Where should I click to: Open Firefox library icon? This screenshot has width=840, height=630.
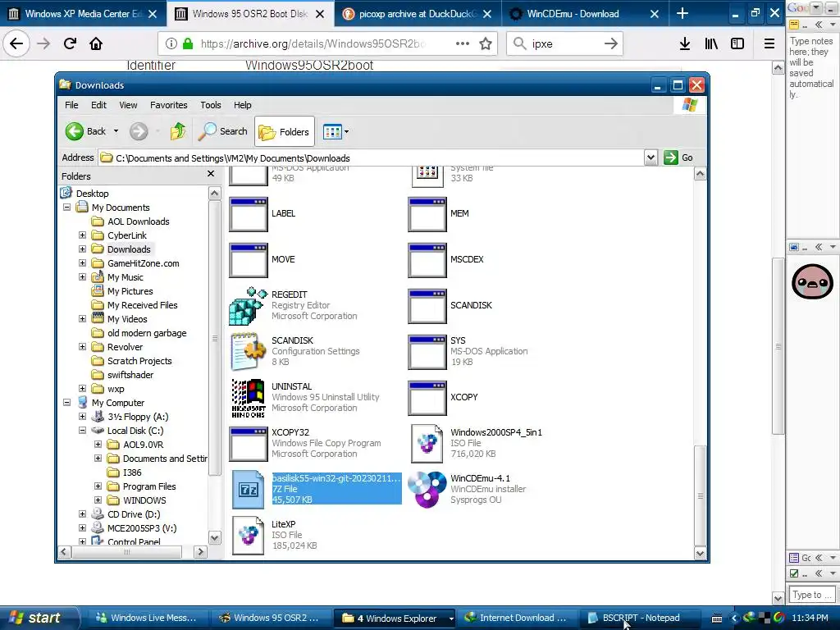pyautogui.click(x=711, y=43)
